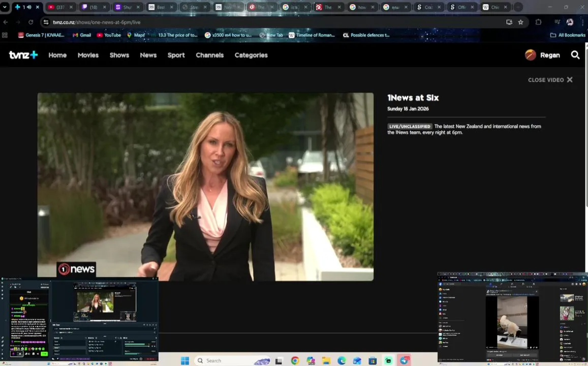Open the Regan profile avatar
588x366 pixels.
530,55
